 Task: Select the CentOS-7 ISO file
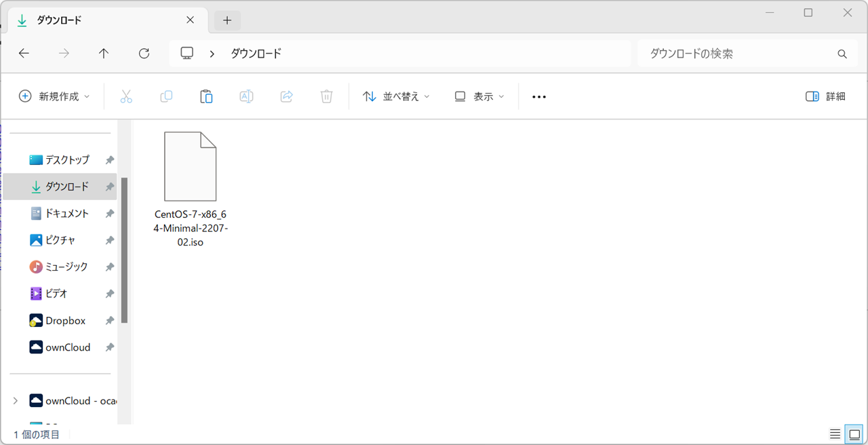(190, 166)
